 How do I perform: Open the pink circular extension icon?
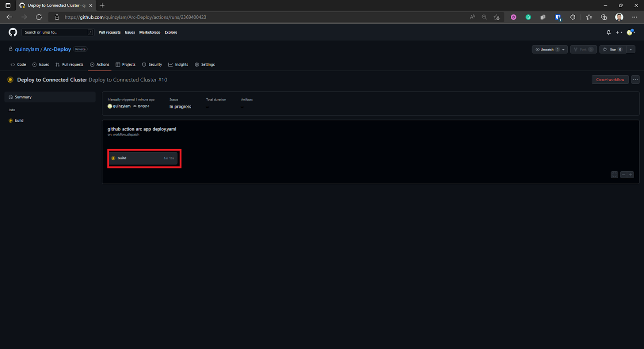[513, 17]
